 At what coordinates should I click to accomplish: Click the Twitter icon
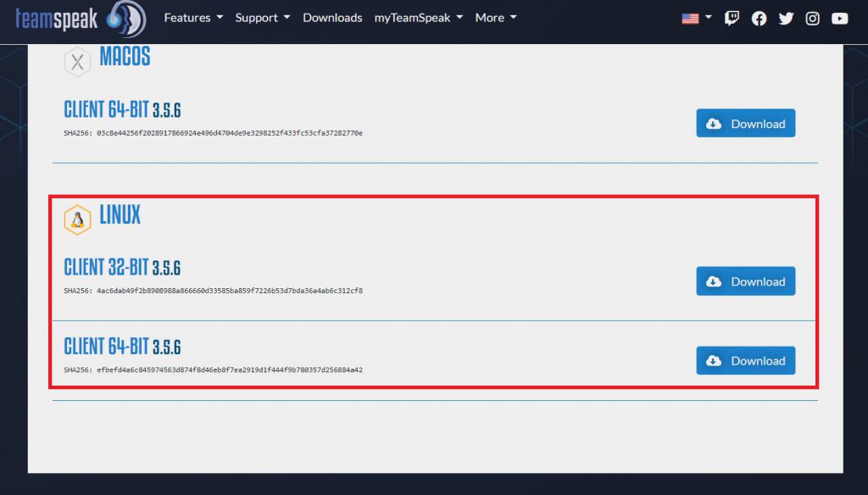pyautogui.click(x=786, y=17)
